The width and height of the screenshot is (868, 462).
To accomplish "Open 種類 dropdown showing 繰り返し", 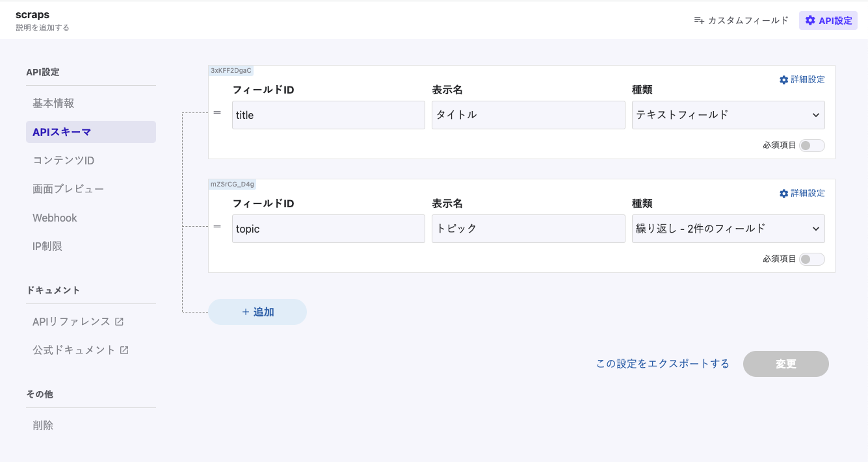I will pos(728,229).
